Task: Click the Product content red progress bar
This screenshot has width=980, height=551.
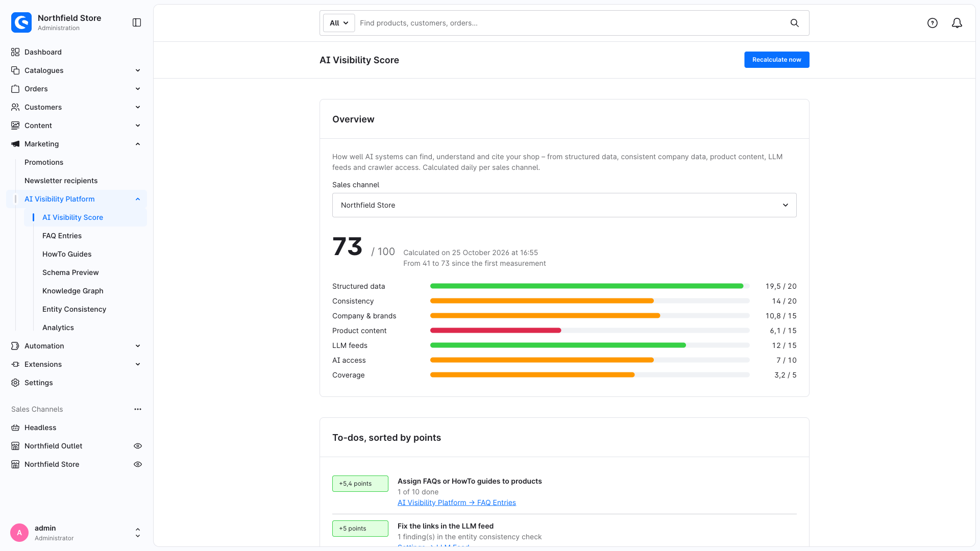Action: coord(496,331)
